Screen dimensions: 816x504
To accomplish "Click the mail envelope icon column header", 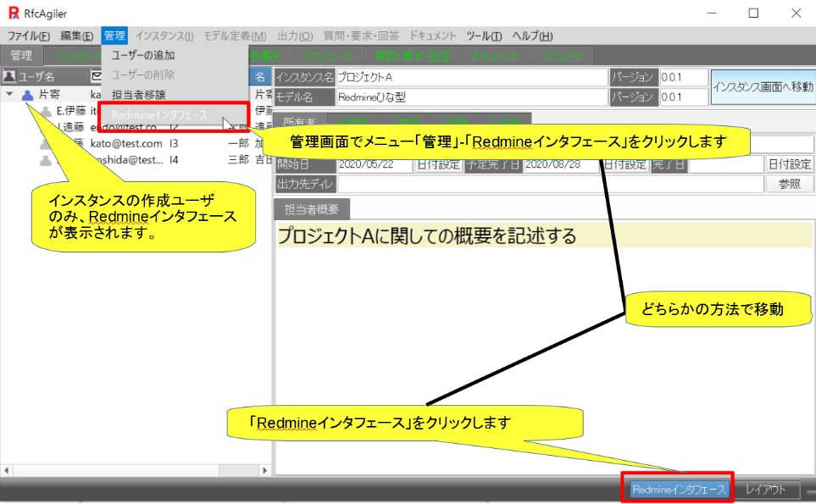I will tap(97, 76).
